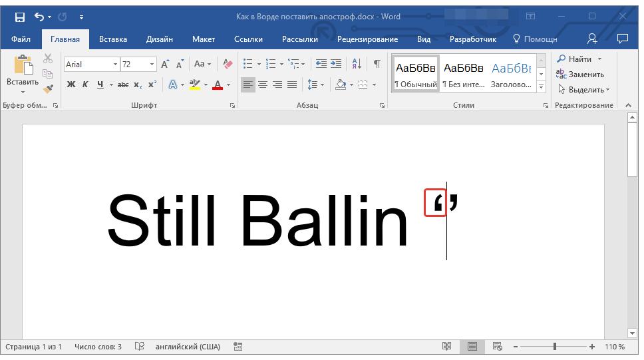Increase paragraph indent
Image resolution: width=644 pixels, height=360 pixels.
(336, 64)
